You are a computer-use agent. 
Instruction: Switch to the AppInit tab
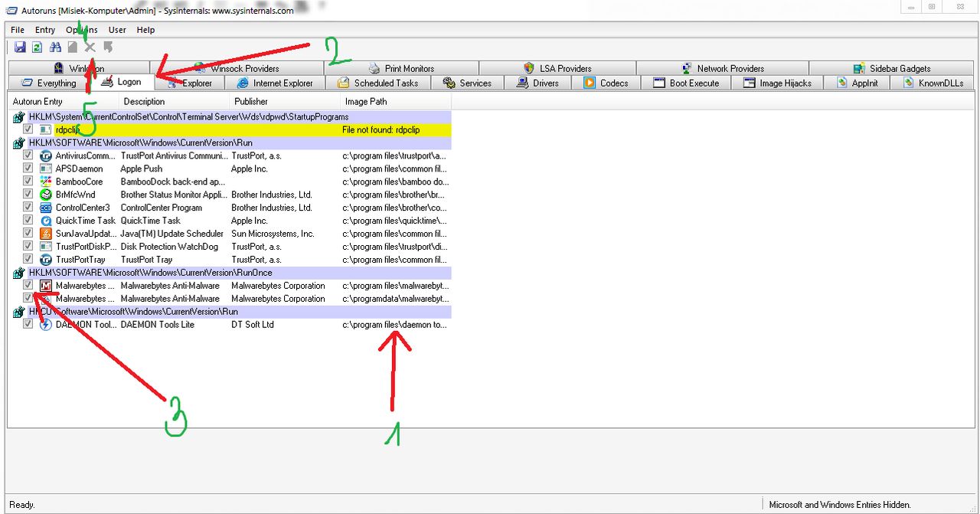[857, 83]
